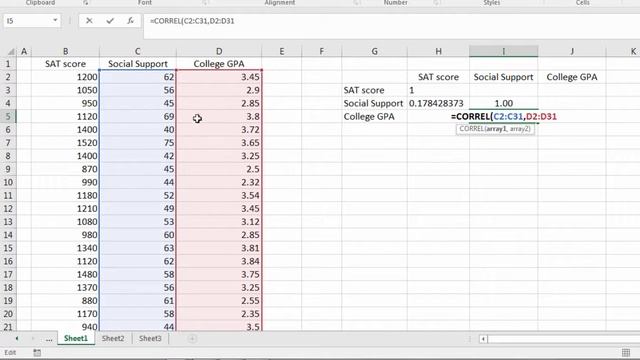Image resolution: width=640 pixels, height=360 pixels.
Task: Confirm formula with the checkmark Enter icon
Action: [x=110, y=21]
